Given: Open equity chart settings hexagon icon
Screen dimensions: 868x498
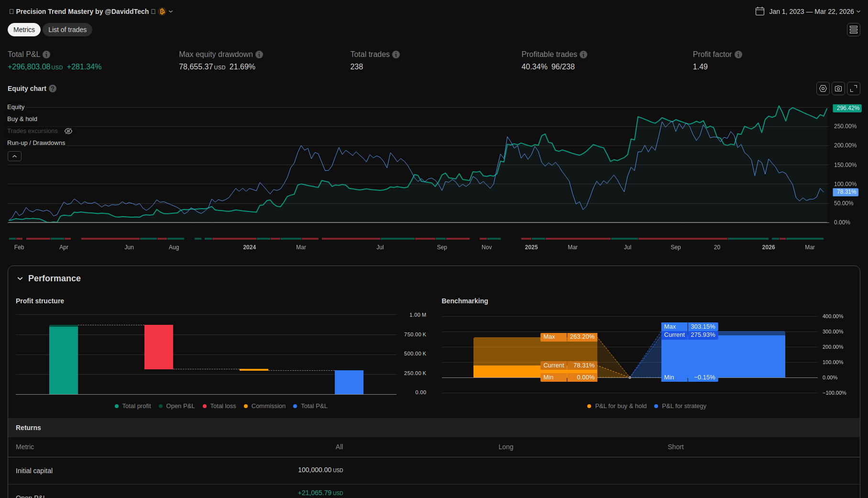Looking at the screenshot, I should coord(823,89).
